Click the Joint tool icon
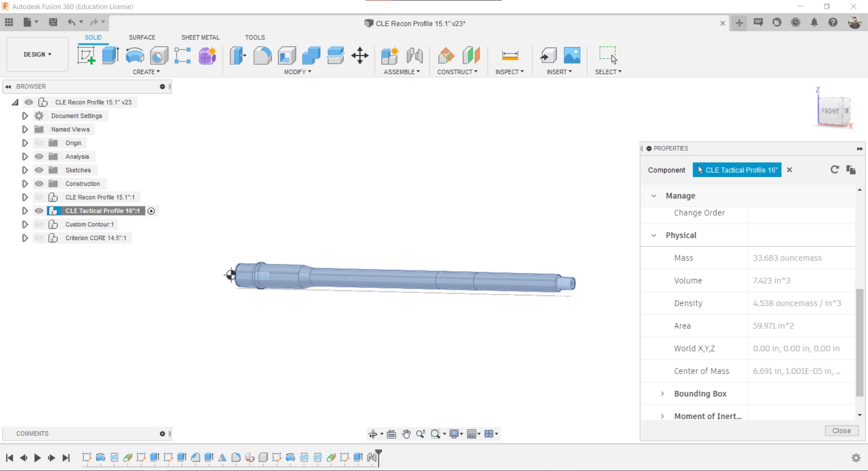 click(415, 56)
